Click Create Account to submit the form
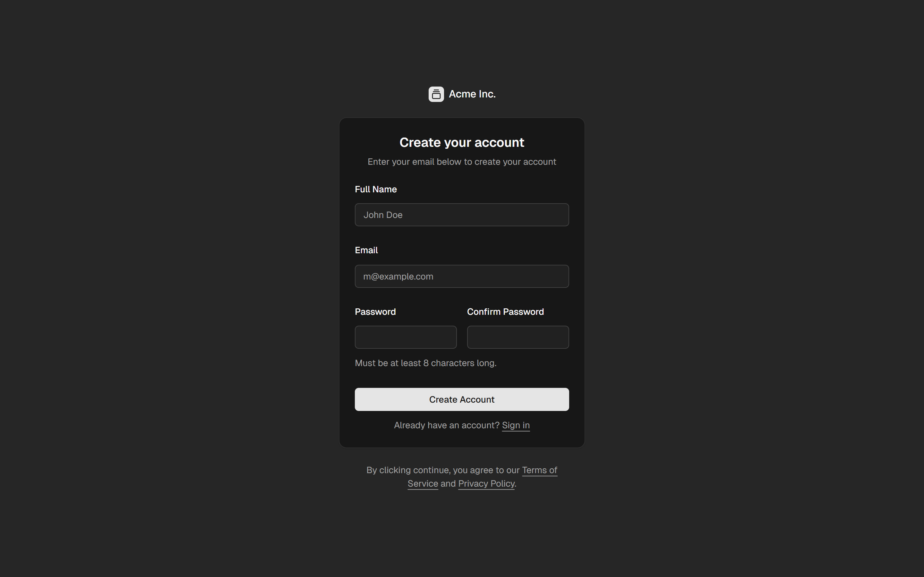 tap(462, 399)
